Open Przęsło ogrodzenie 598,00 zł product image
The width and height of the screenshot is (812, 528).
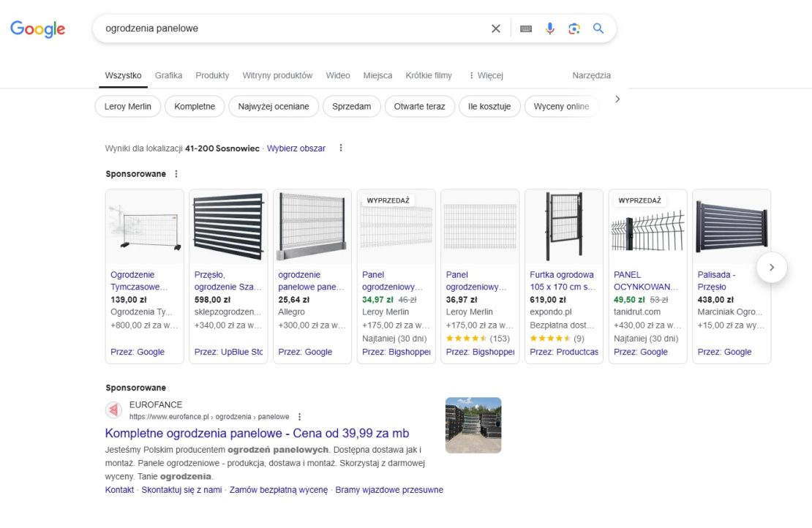228,227
